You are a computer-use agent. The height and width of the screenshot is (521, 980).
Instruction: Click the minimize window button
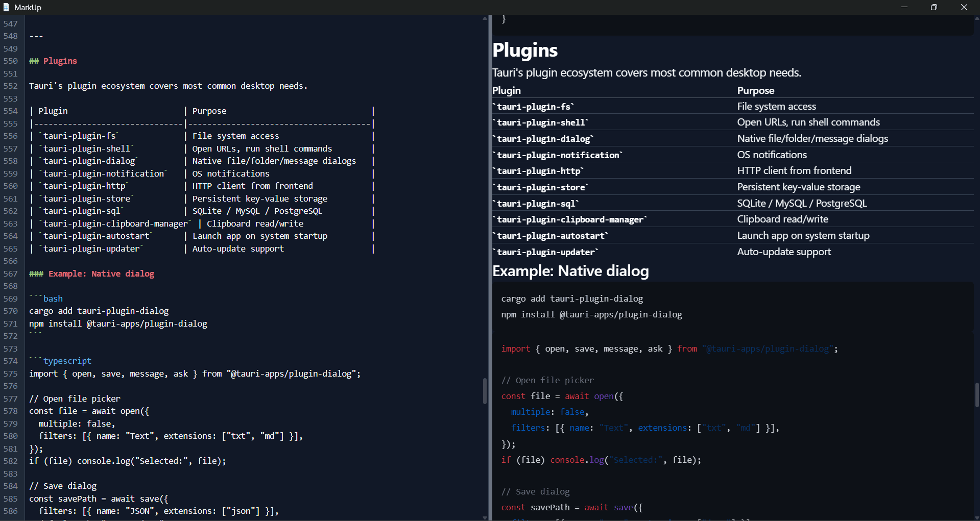click(x=904, y=7)
